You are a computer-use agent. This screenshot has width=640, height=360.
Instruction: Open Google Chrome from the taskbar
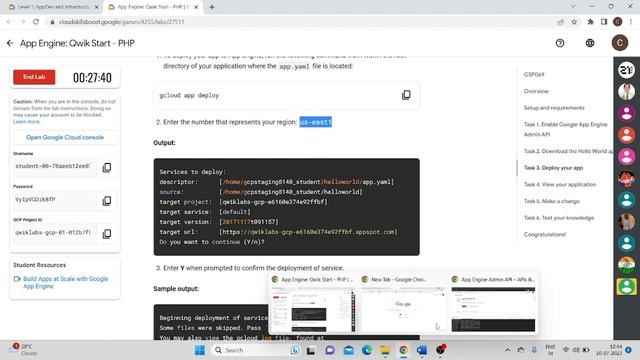pyautogui.click(x=403, y=350)
